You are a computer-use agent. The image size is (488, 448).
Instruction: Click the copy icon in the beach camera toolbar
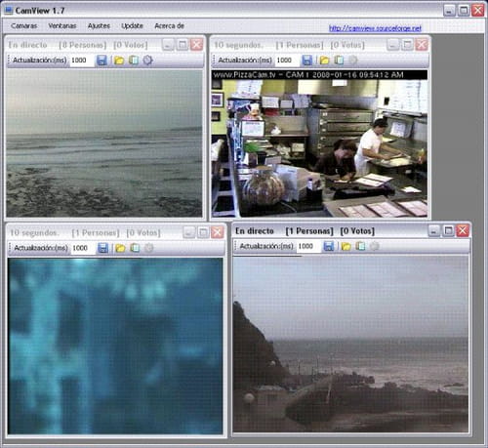134,61
